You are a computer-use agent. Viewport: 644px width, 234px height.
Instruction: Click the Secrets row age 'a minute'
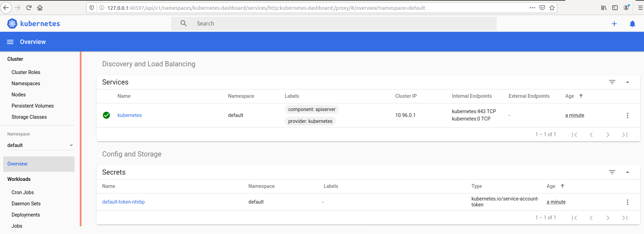point(556,202)
